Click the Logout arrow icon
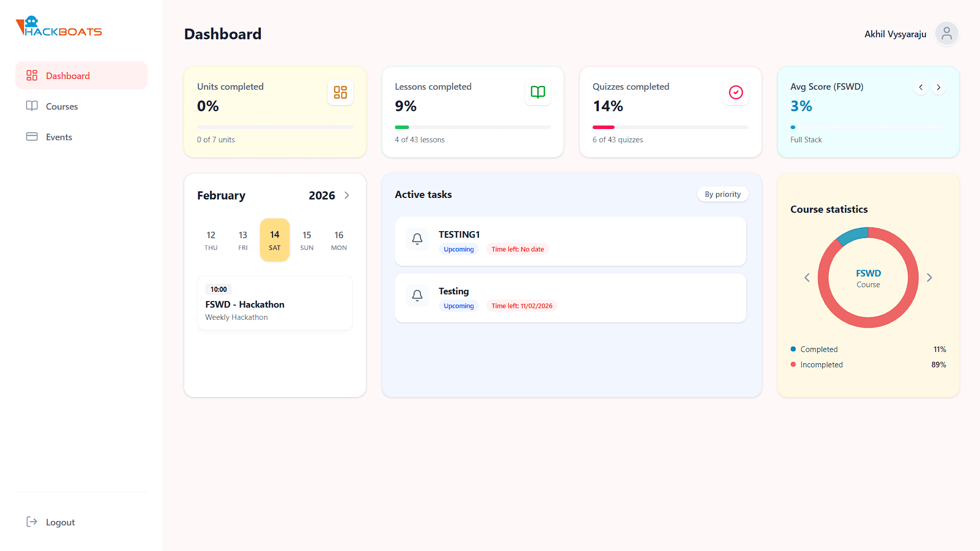980x551 pixels. click(32, 521)
